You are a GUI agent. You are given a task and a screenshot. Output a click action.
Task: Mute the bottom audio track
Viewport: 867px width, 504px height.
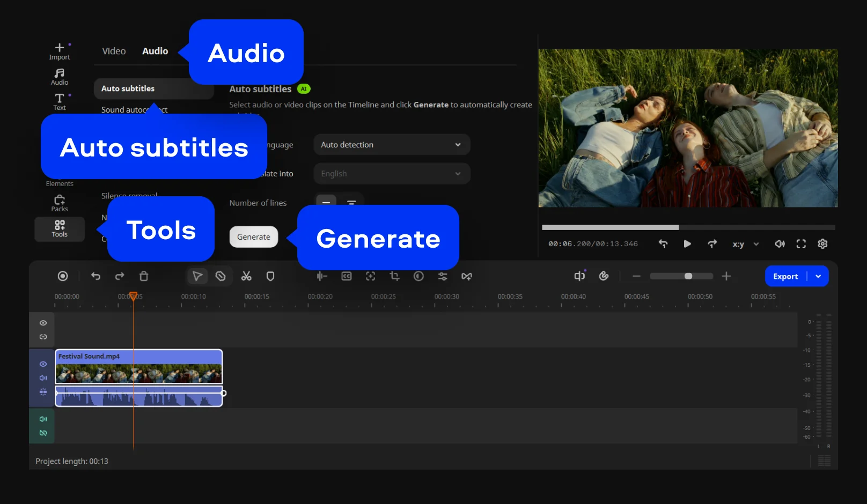point(43,419)
